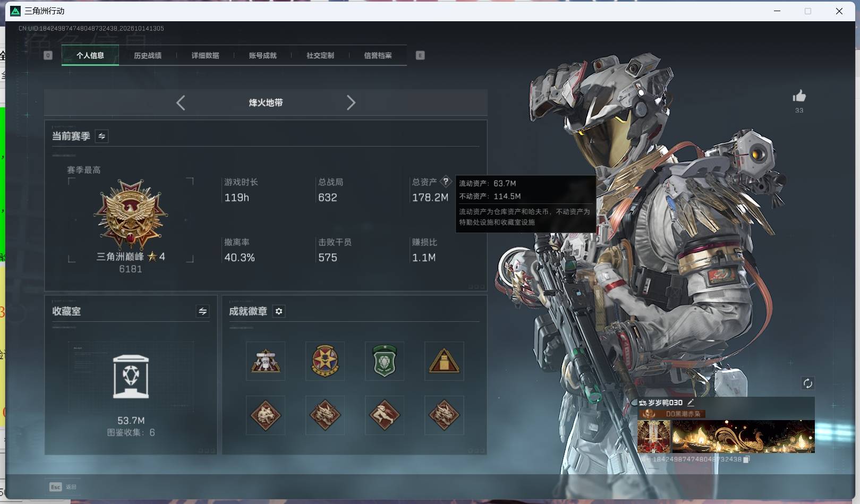Switch to previous game mode with left arrow
The height and width of the screenshot is (504, 860).
[181, 102]
